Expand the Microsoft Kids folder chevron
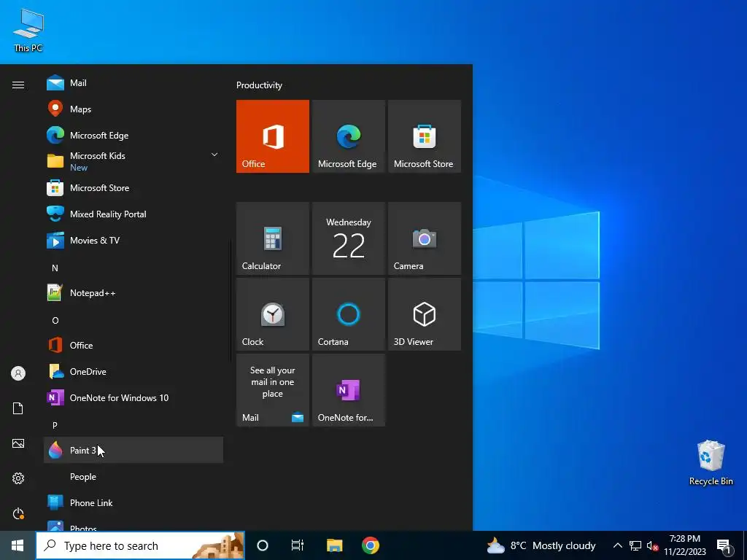Image resolution: width=747 pixels, height=560 pixels. click(x=214, y=155)
